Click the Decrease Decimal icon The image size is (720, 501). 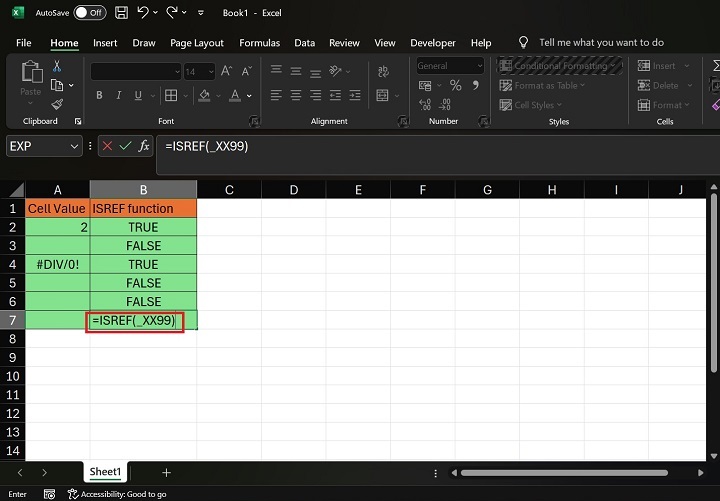point(444,105)
